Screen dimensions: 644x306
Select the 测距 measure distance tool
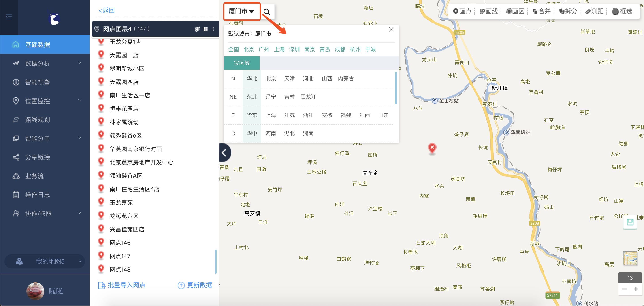pyautogui.click(x=594, y=11)
